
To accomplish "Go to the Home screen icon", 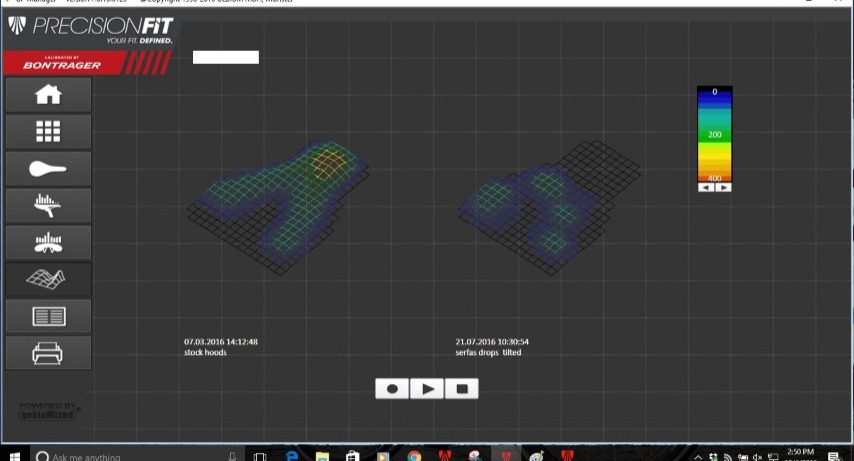I will (x=48, y=95).
